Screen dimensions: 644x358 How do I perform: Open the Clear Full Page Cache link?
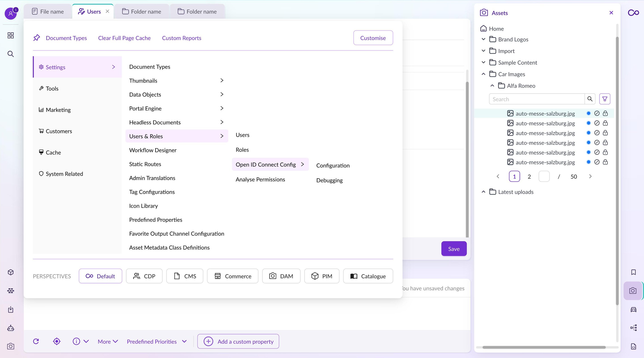[x=124, y=38]
